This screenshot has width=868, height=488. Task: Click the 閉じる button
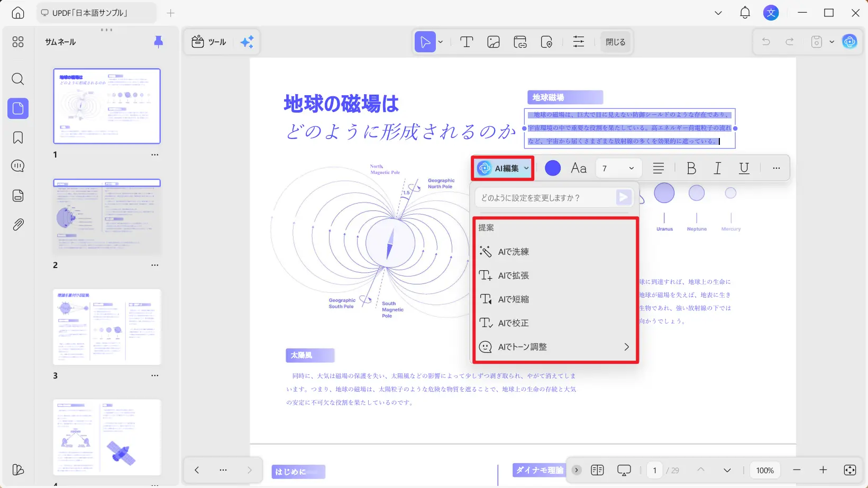(615, 41)
